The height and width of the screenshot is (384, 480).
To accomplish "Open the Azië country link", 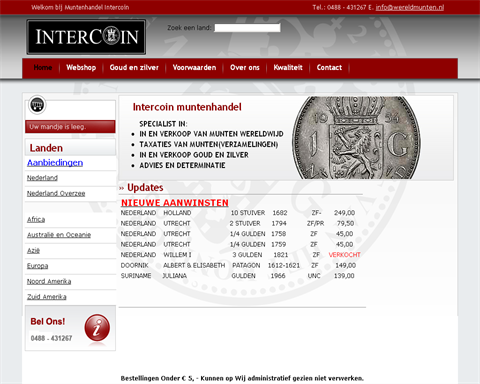I will click(x=33, y=250).
